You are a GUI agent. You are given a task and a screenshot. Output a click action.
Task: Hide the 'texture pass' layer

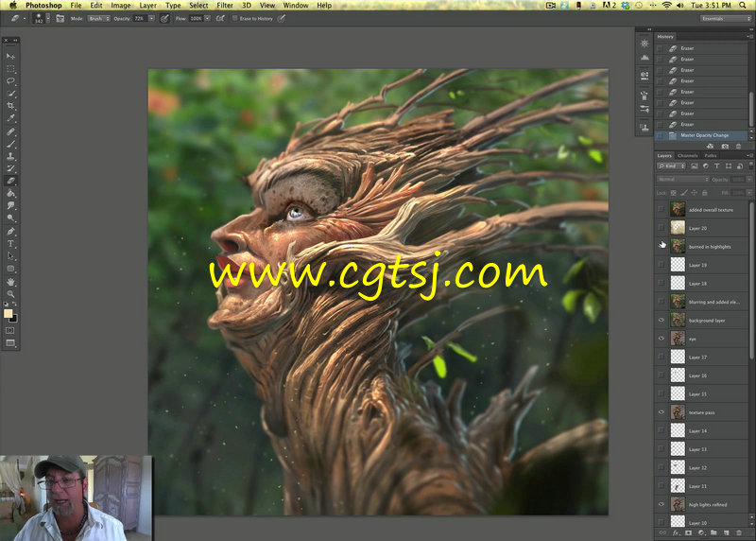point(661,412)
